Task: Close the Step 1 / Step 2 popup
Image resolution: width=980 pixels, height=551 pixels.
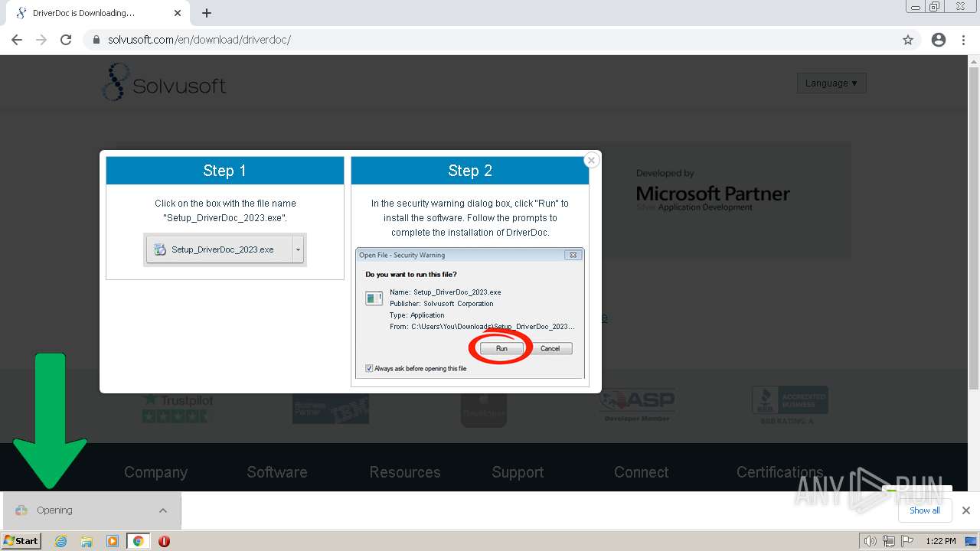Action: click(x=591, y=160)
